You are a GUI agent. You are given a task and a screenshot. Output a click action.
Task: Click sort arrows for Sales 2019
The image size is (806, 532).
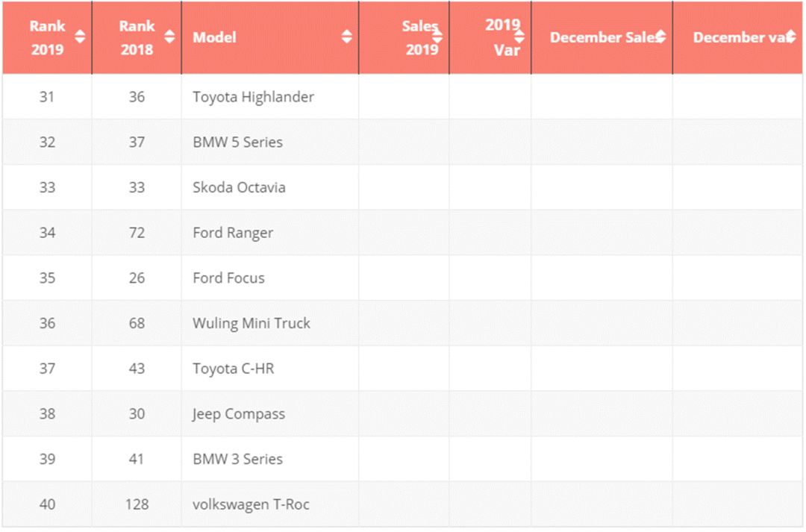[x=437, y=37]
